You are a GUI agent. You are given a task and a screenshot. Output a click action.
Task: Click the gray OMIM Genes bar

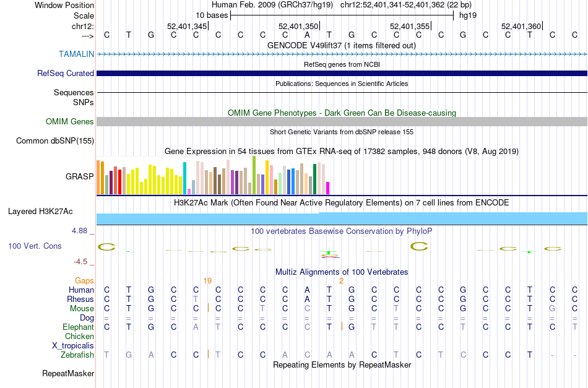342,121
